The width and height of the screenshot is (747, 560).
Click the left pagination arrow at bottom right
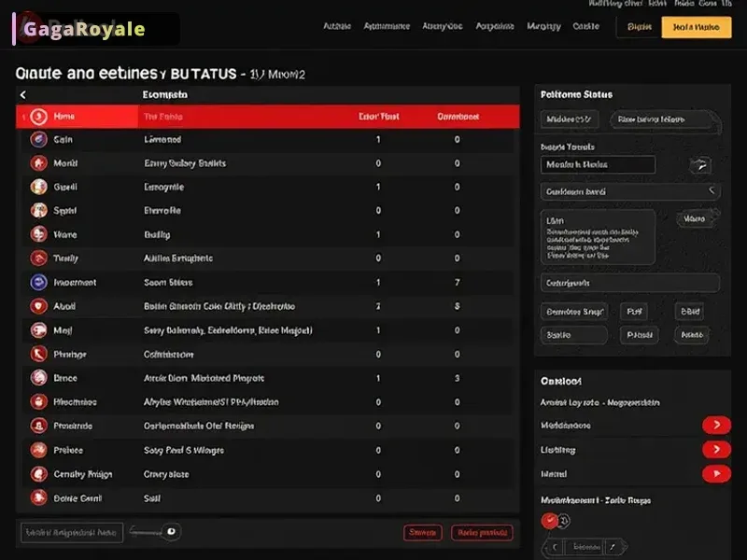coord(555,546)
